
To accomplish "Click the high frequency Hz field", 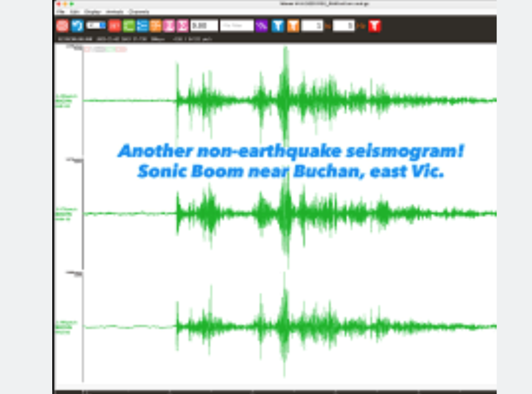I will pyautogui.click(x=343, y=26).
